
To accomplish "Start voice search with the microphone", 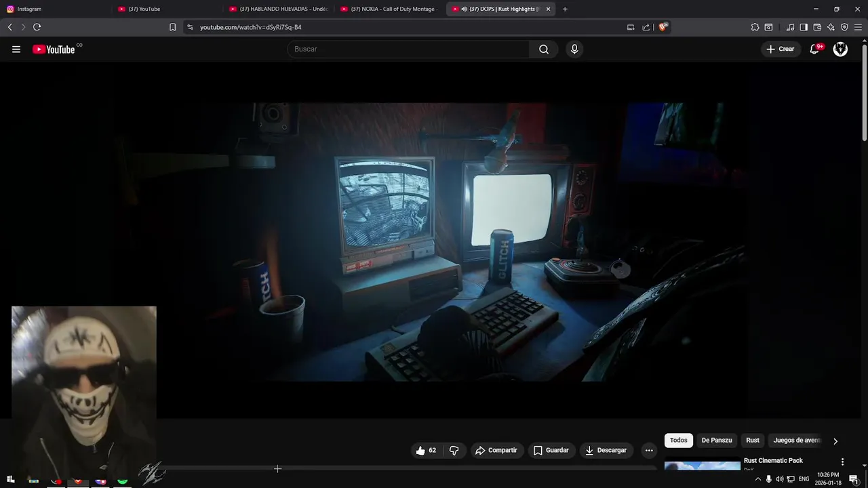I will (574, 49).
